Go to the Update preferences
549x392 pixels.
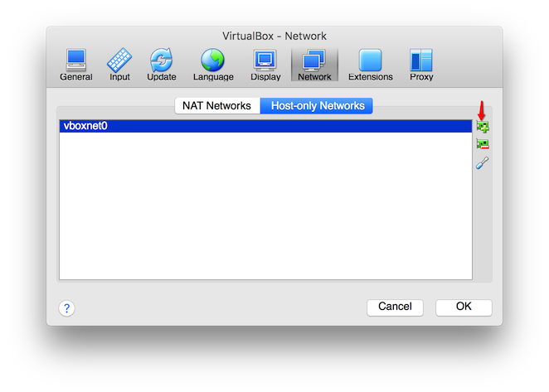click(161, 65)
